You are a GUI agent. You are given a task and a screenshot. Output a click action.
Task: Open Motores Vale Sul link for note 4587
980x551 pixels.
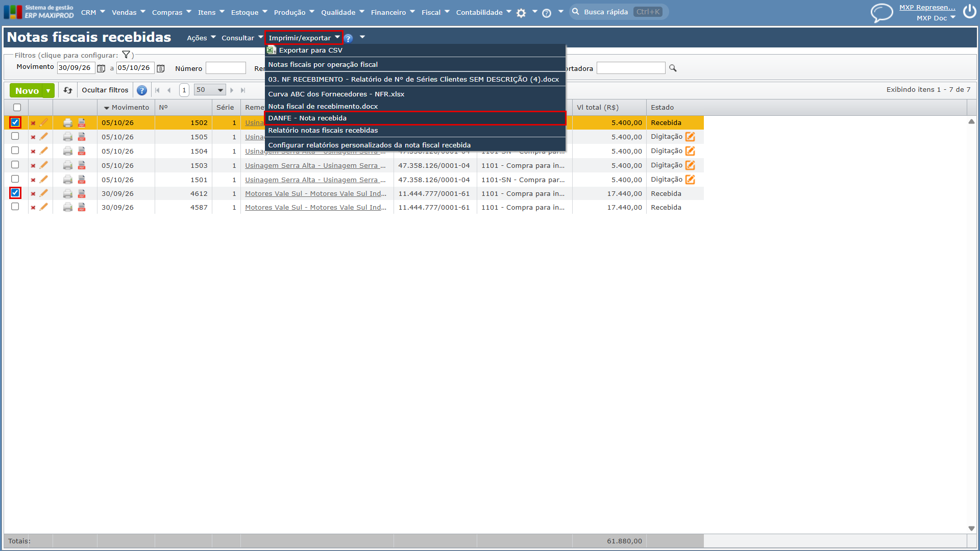(315, 208)
